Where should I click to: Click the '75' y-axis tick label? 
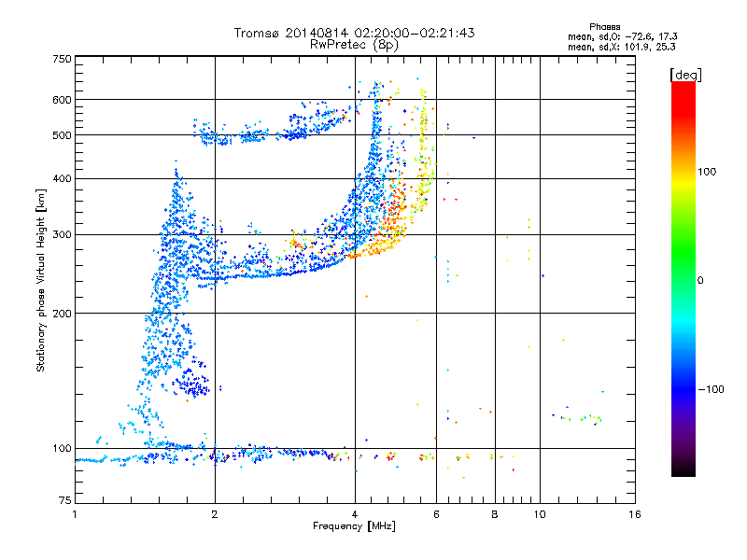tap(65, 500)
